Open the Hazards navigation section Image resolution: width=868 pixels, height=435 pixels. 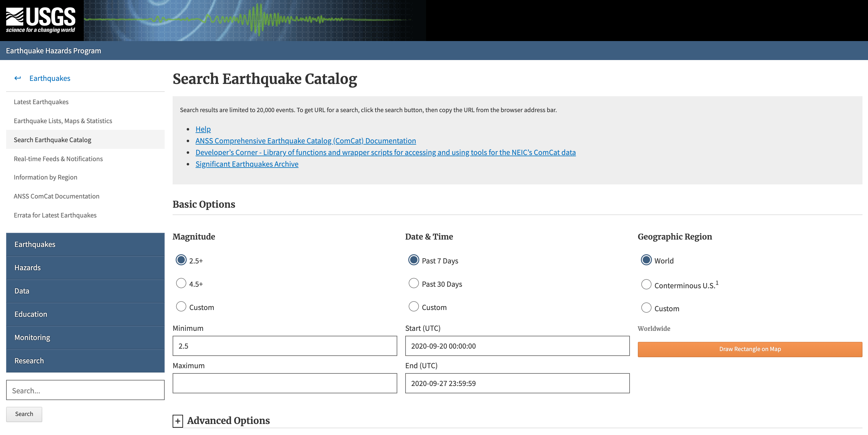point(85,268)
